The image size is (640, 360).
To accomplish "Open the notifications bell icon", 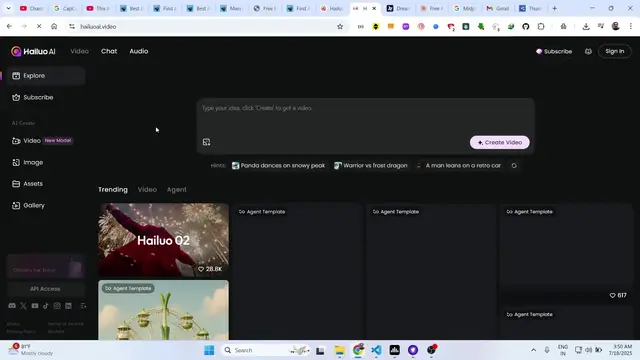I will (588, 51).
